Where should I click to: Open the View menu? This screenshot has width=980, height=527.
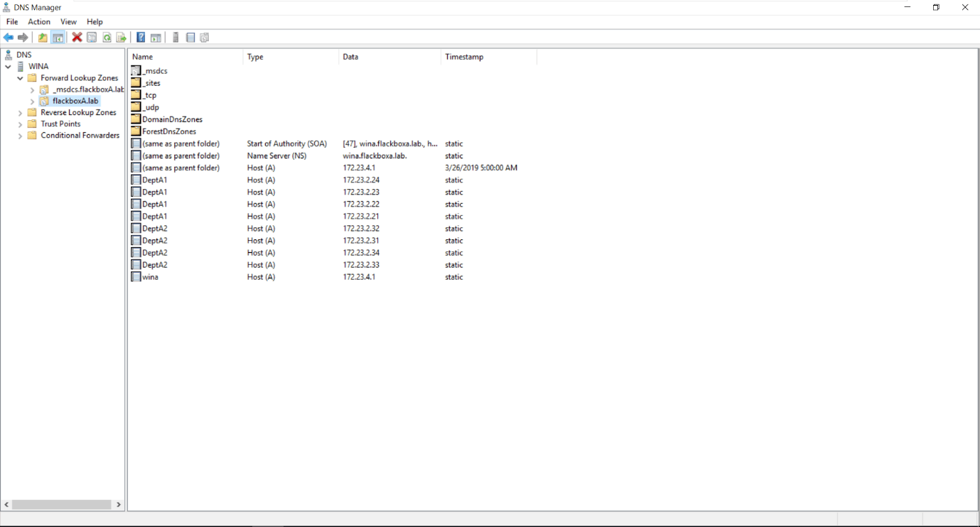click(x=68, y=22)
